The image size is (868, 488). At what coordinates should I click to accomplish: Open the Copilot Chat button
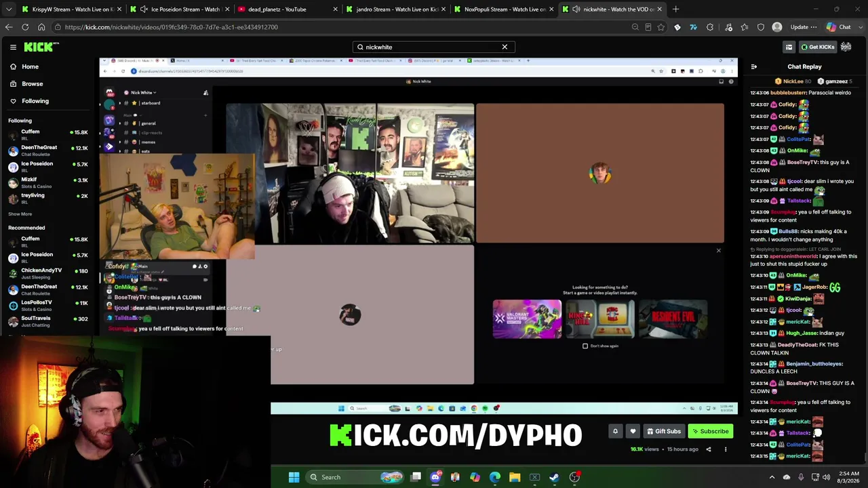click(x=839, y=27)
